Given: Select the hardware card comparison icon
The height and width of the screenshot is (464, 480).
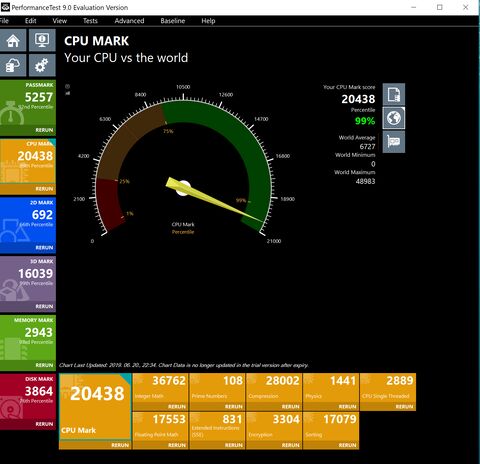Looking at the screenshot, I should tap(394, 142).
